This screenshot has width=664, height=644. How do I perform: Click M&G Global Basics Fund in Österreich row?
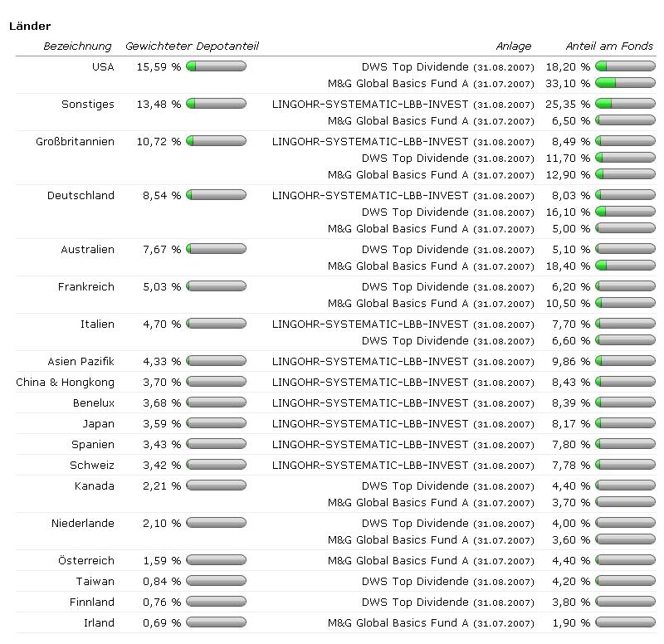point(398,560)
